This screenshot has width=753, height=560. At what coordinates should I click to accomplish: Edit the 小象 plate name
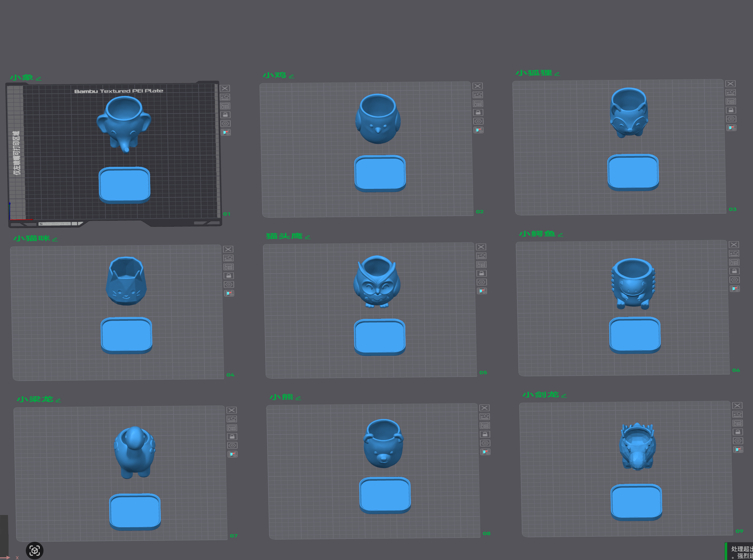coord(39,79)
